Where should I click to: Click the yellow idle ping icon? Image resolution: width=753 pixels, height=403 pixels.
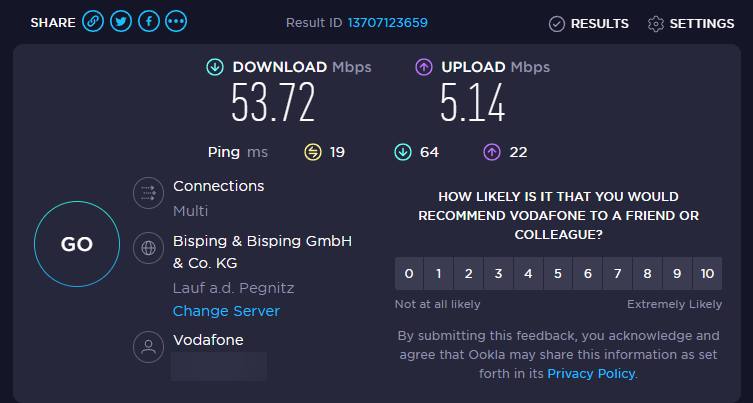tap(313, 152)
